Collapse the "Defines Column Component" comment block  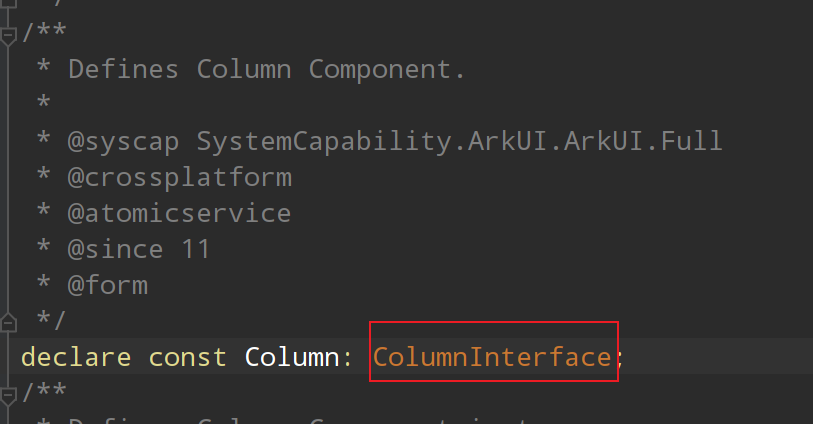(9, 37)
